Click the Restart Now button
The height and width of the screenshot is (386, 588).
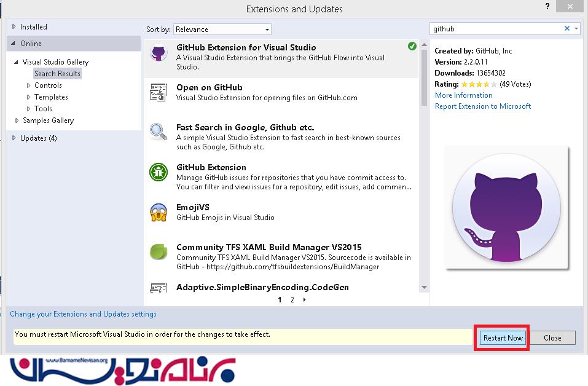pos(503,337)
